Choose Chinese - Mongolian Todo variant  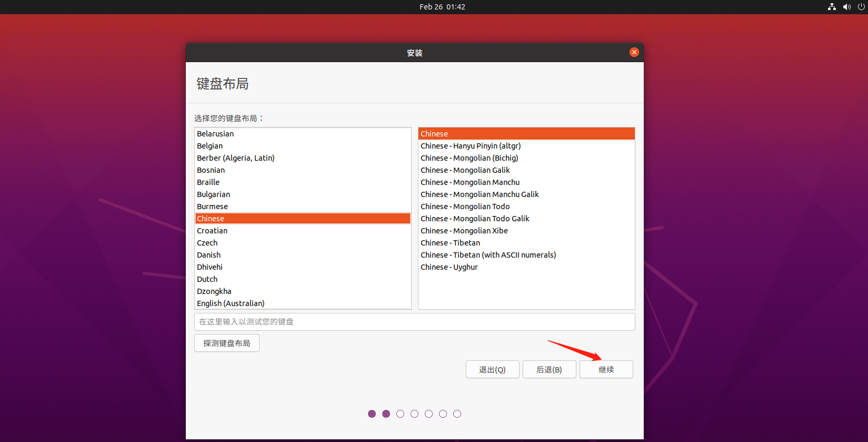tap(526, 207)
